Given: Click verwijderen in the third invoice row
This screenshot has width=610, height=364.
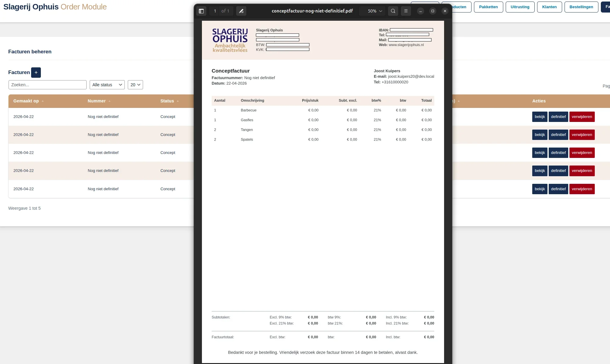Looking at the screenshot, I should click(x=582, y=153).
